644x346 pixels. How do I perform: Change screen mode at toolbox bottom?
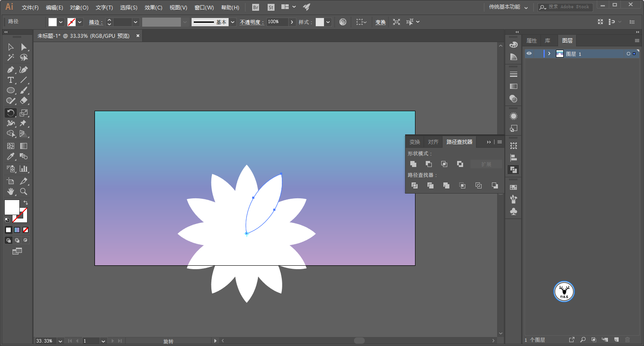pos(17,251)
